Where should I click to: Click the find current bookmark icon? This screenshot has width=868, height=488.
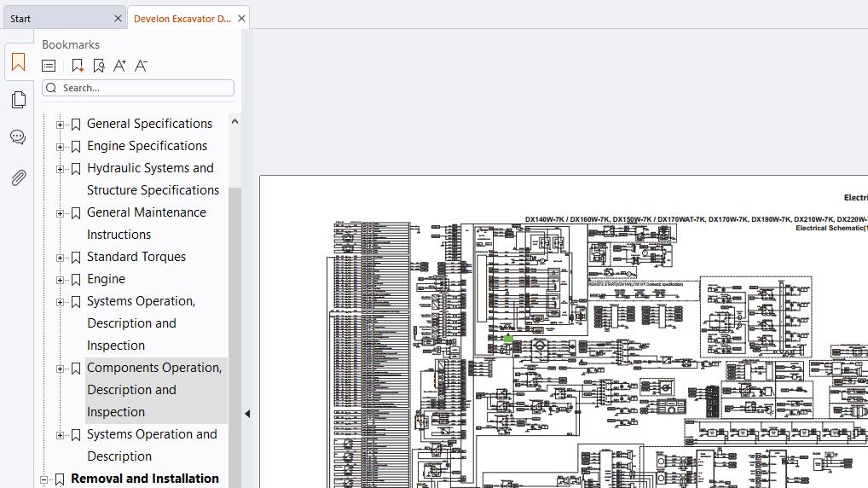coord(99,66)
